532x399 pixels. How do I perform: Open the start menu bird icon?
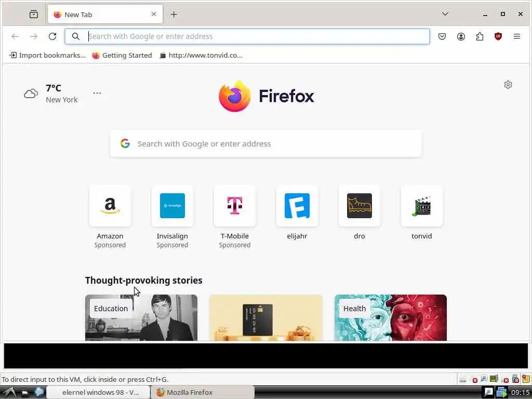tap(9, 392)
